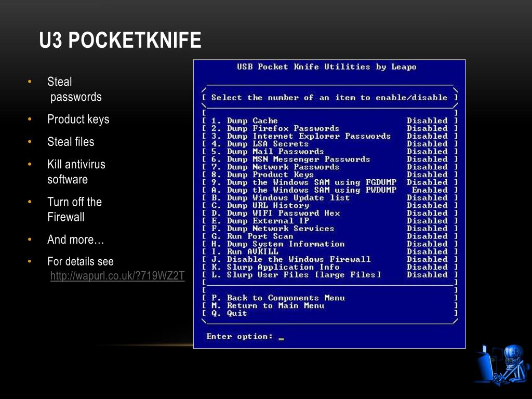The height and width of the screenshot is (399, 532).
Task: Select menu item 2. Dump Firefox Passwords
Action: pyautogui.click(x=275, y=129)
